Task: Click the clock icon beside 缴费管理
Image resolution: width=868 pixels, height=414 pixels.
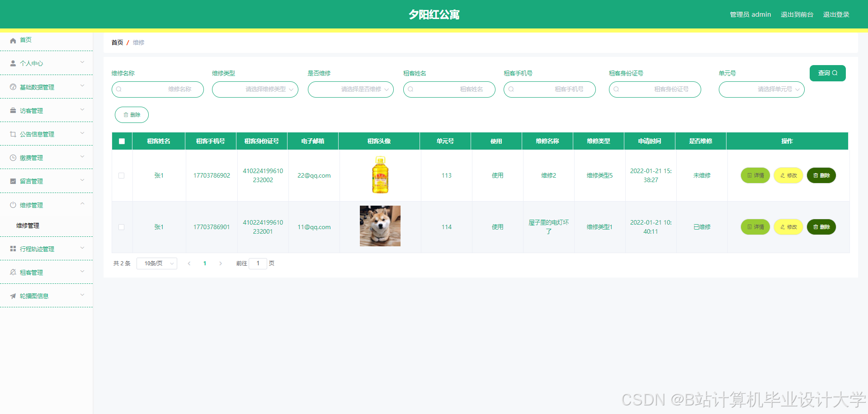Action: [13, 158]
